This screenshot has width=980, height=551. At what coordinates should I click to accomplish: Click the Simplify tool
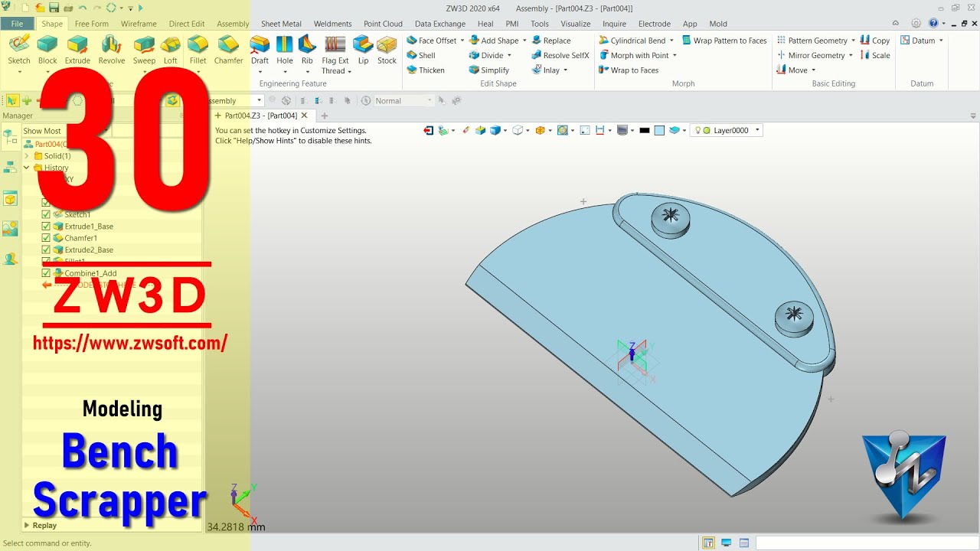point(489,70)
